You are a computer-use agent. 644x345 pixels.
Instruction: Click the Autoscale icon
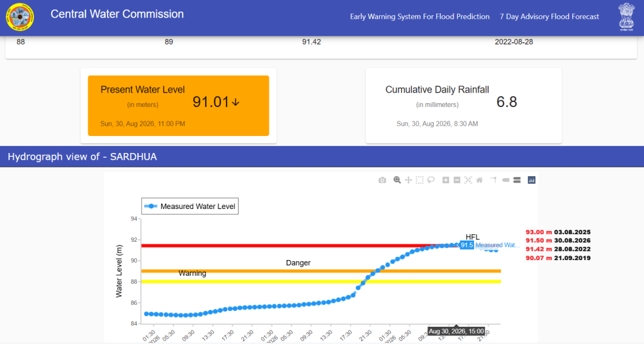[468, 180]
